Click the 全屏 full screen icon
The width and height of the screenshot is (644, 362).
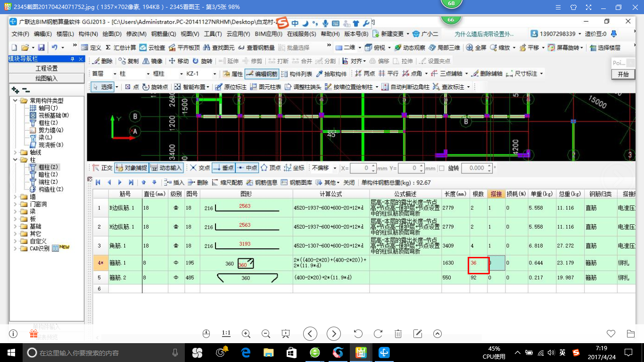click(477, 48)
